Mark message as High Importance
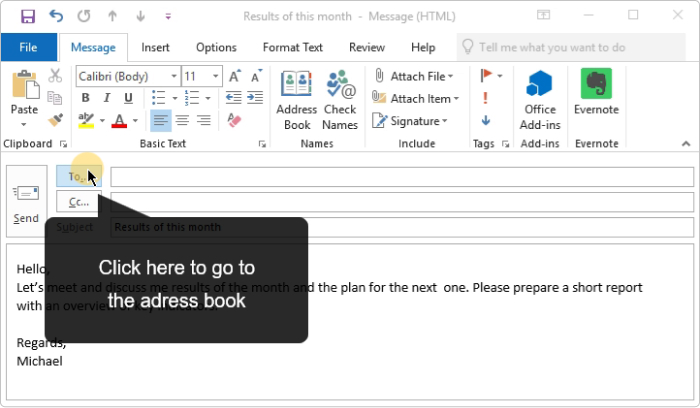The width and height of the screenshot is (700, 408). pos(486,98)
